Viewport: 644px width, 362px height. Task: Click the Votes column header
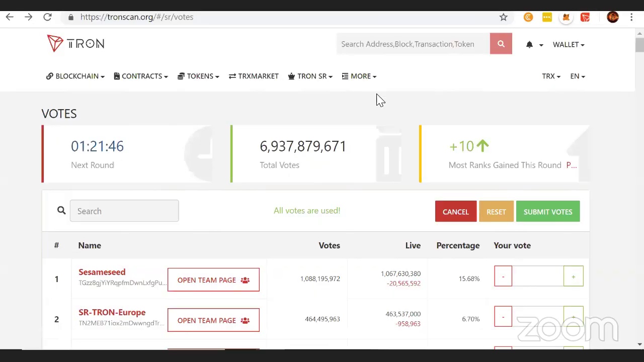[x=330, y=245]
